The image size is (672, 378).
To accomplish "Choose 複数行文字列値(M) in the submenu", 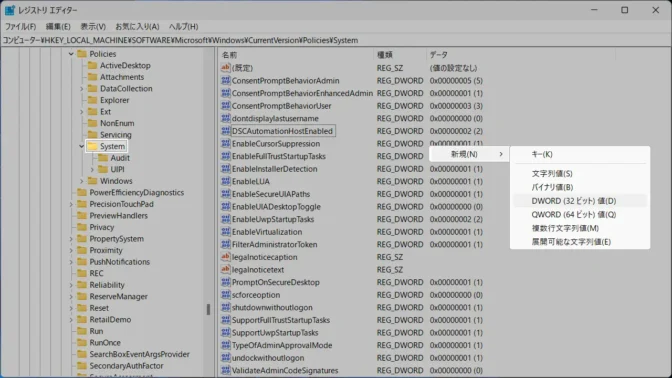I will pyautogui.click(x=580, y=228).
